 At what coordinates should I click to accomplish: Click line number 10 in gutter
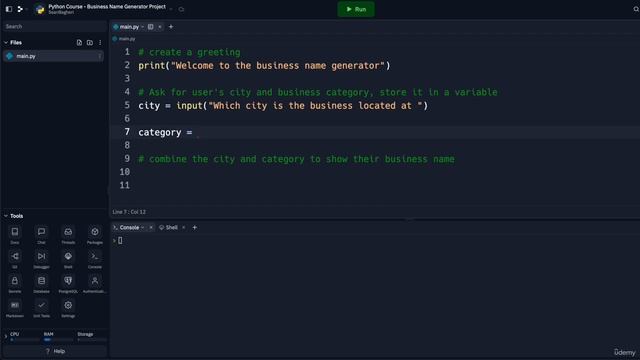pos(124,172)
